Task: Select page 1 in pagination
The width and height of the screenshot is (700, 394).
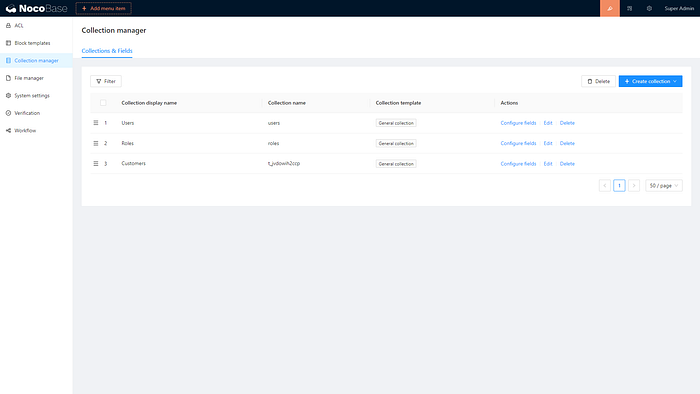Action: [619, 186]
